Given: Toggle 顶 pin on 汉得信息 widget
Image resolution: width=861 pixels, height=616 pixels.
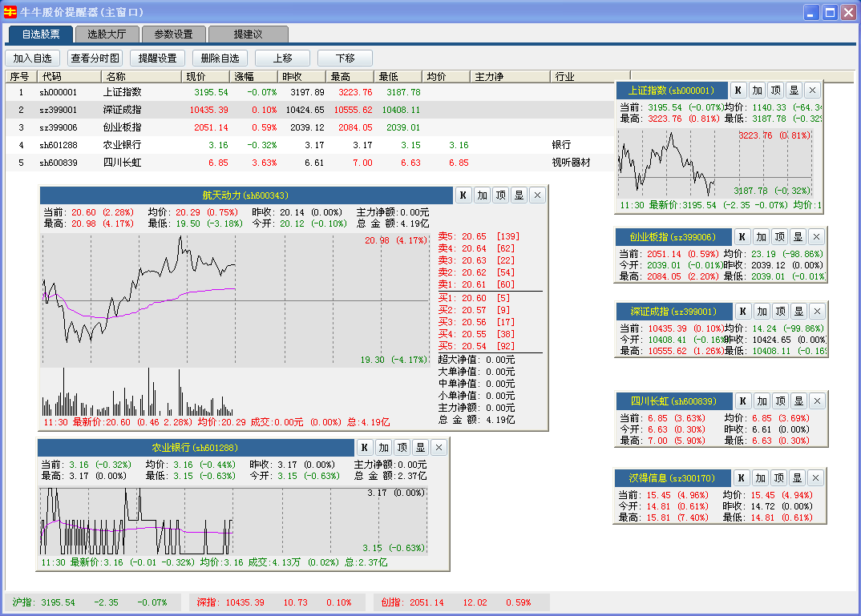Looking at the screenshot, I should point(779,478).
